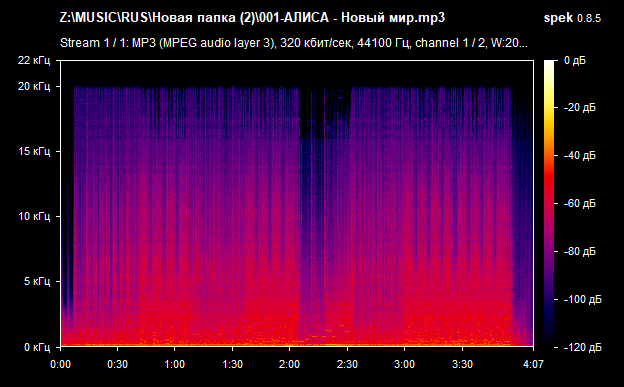Click the '1:30' time axis label
Screen dimensions: 624x387
[232, 364]
